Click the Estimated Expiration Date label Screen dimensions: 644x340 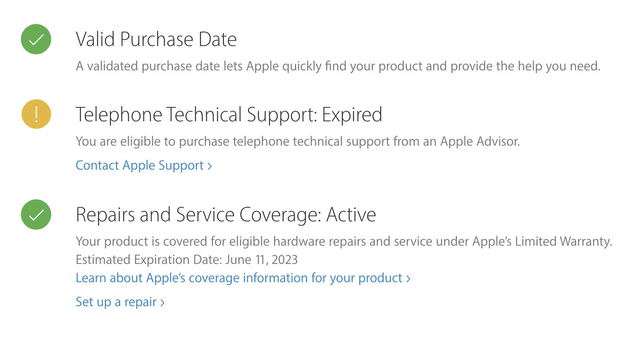148,260
